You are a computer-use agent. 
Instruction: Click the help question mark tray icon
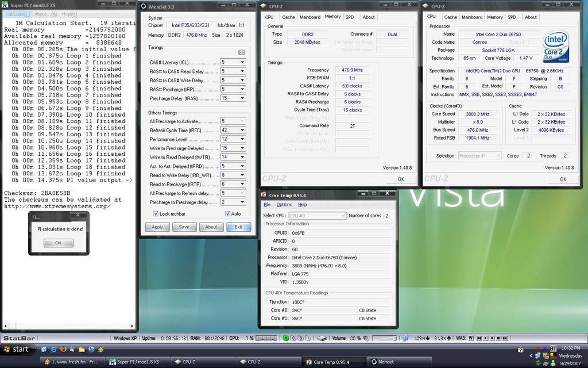coord(520,350)
